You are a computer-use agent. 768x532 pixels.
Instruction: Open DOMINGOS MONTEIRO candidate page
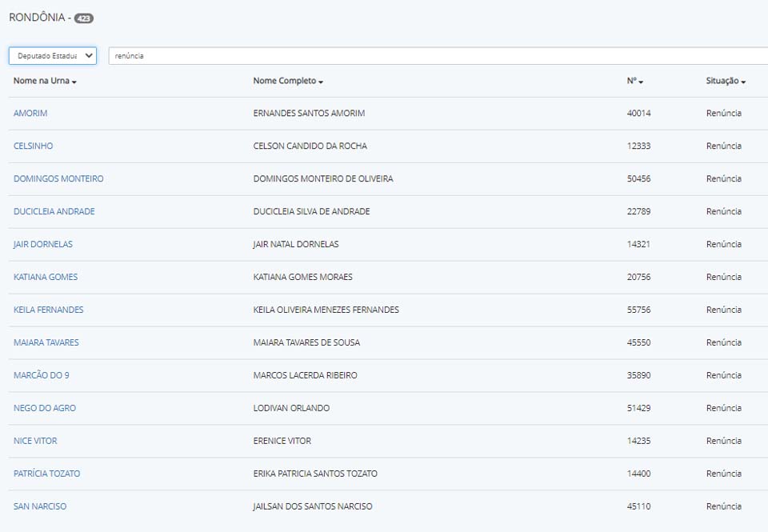[x=58, y=179]
